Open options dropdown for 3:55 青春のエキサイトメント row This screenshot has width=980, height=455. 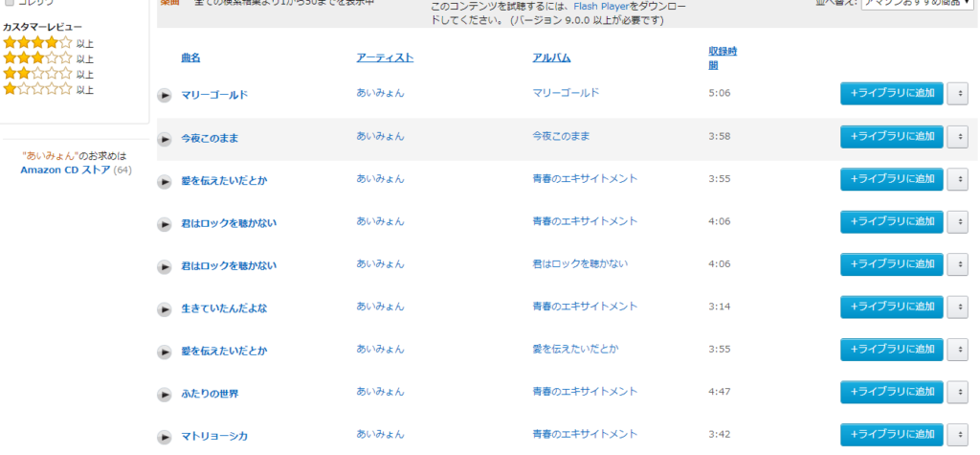coord(957,179)
